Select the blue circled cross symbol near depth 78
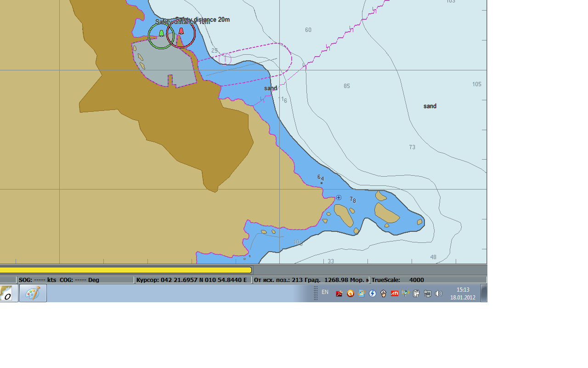 click(339, 198)
